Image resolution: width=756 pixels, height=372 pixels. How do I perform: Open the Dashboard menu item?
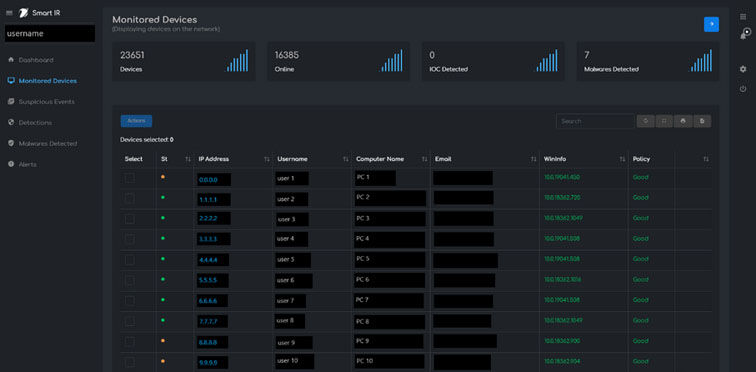(36, 60)
